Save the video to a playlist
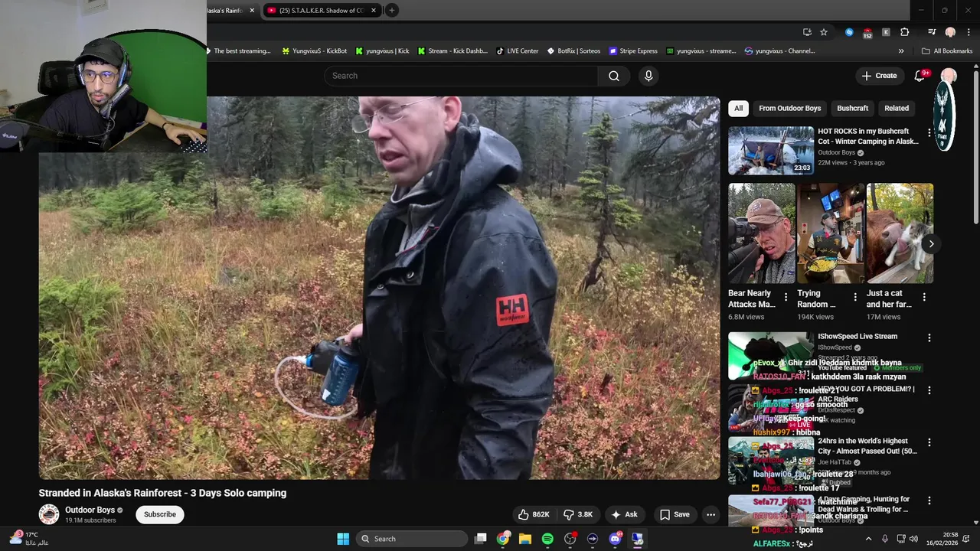The image size is (980, 551). [675, 514]
